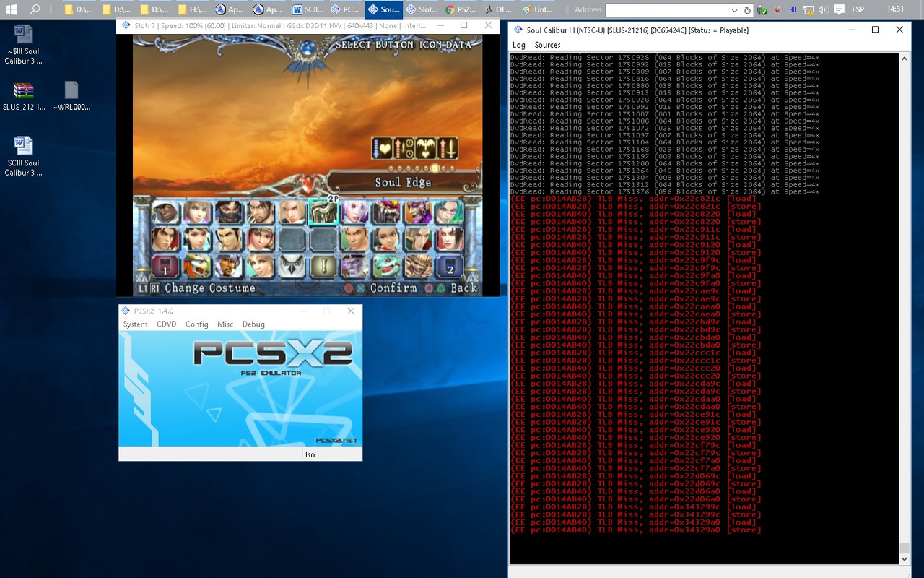Screen dimensions: 924x578
Task: Open the Config menu in PCSX2
Action: [196, 324]
